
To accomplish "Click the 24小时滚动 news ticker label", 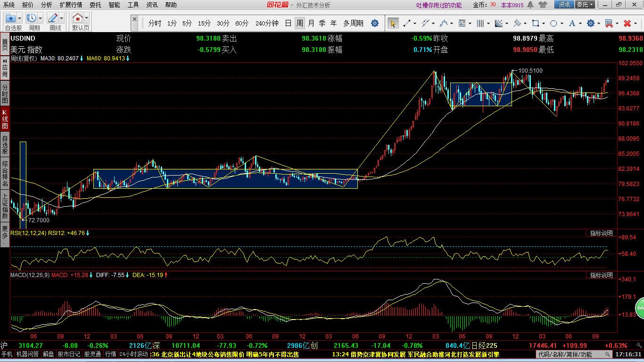I will tap(134, 354).
